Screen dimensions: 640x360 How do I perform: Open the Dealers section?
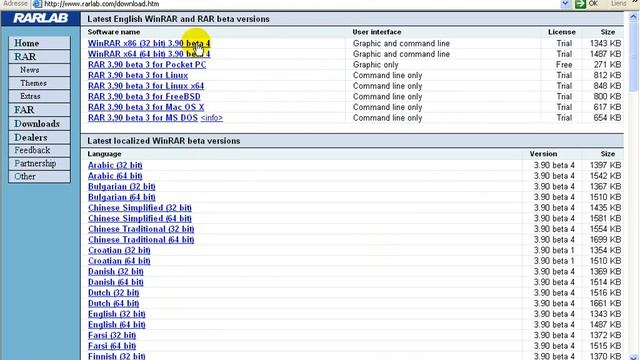[x=39, y=137]
